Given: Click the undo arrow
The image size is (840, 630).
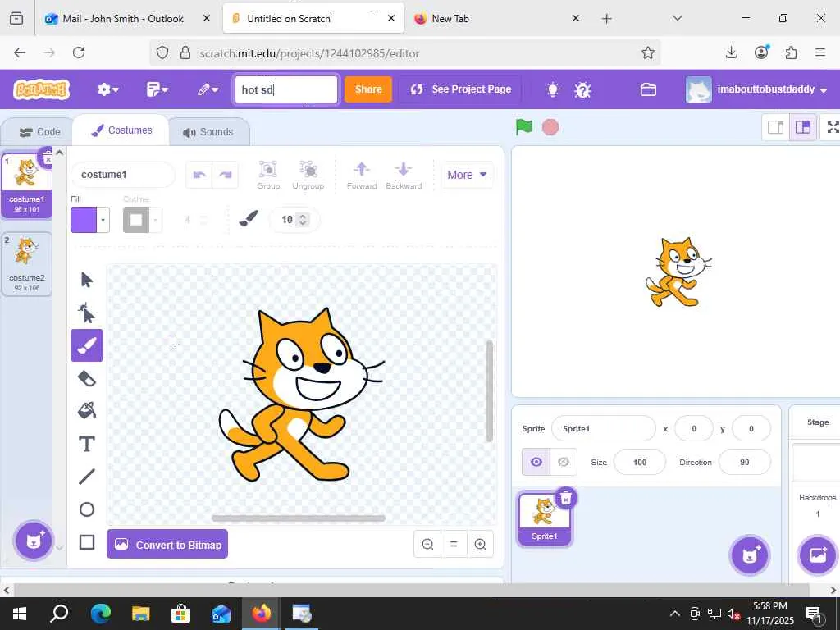Looking at the screenshot, I should (199, 175).
